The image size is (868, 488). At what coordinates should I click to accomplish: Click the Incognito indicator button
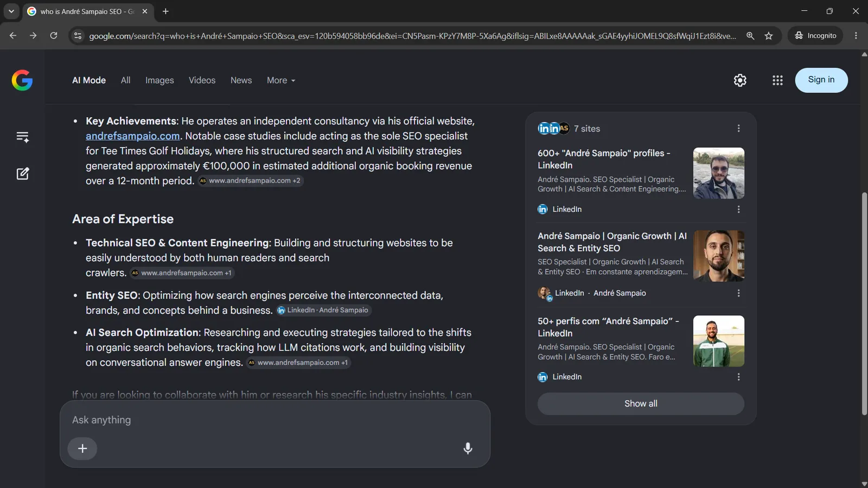[x=815, y=36]
